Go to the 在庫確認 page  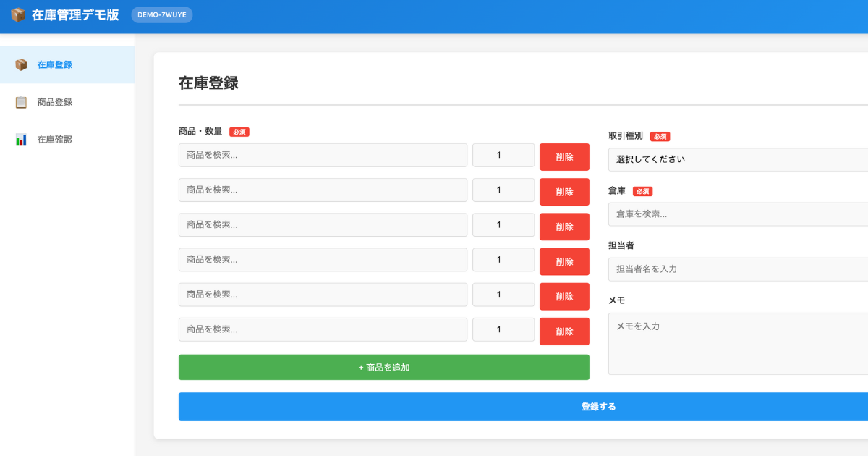[x=55, y=140]
